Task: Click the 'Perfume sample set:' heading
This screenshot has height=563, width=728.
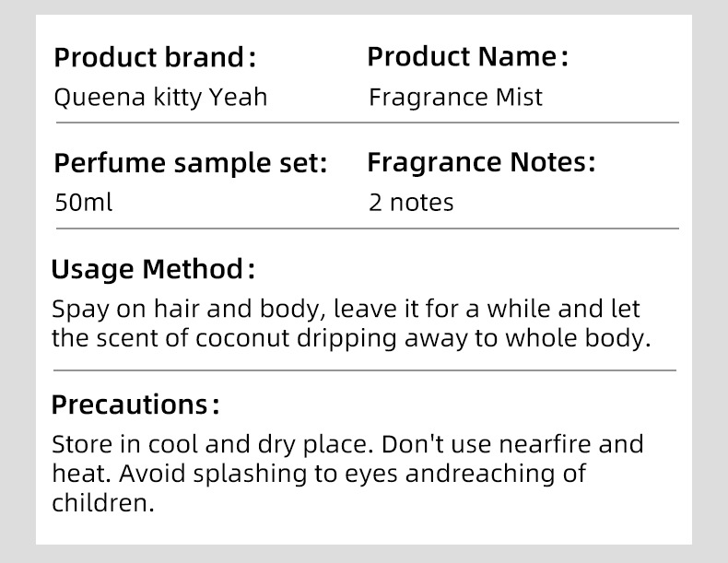Action: (191, 163)
